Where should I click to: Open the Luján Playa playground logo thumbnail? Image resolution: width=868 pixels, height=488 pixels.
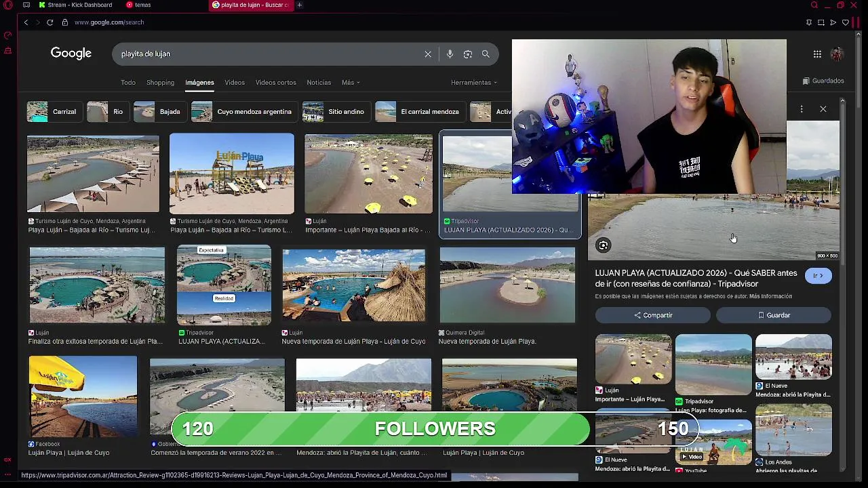click(x=232, y=174)
